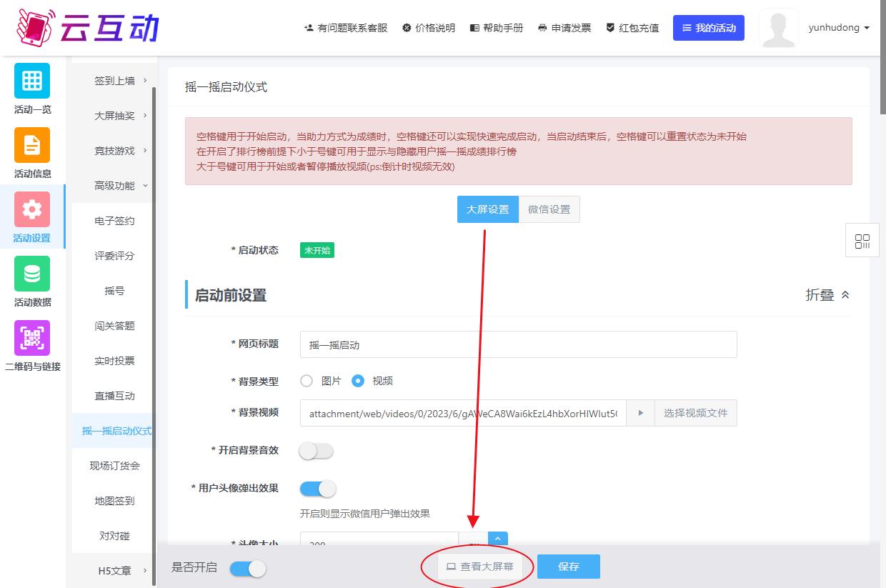Open the 活动一览 grid icon

coord(32,81)
